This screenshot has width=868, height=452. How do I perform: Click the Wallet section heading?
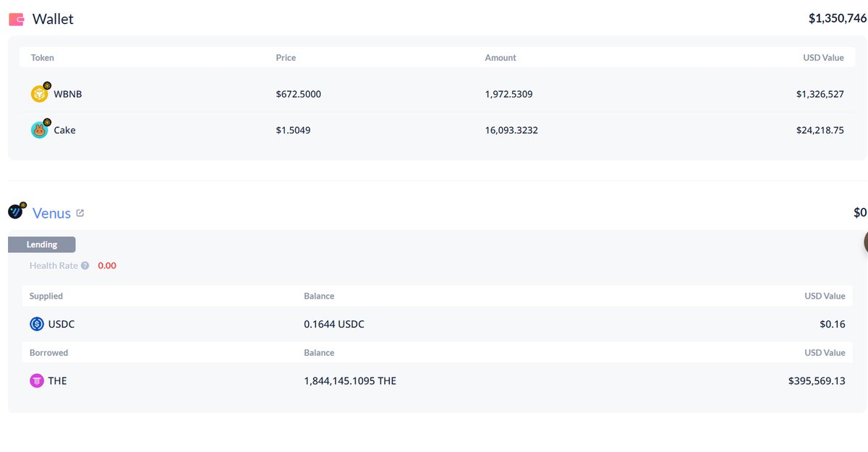point(53,20)
